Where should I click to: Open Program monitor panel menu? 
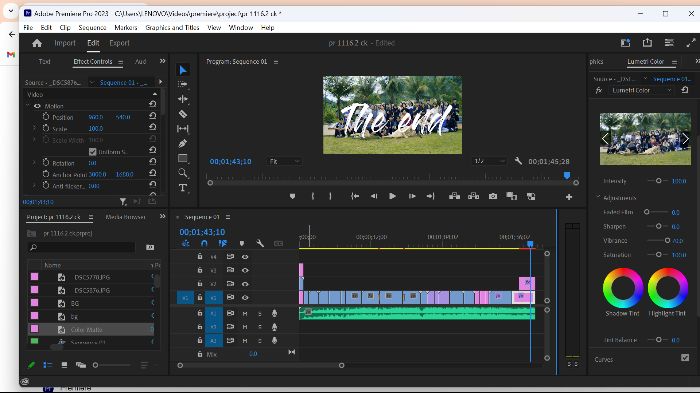(x=276, y=62)
